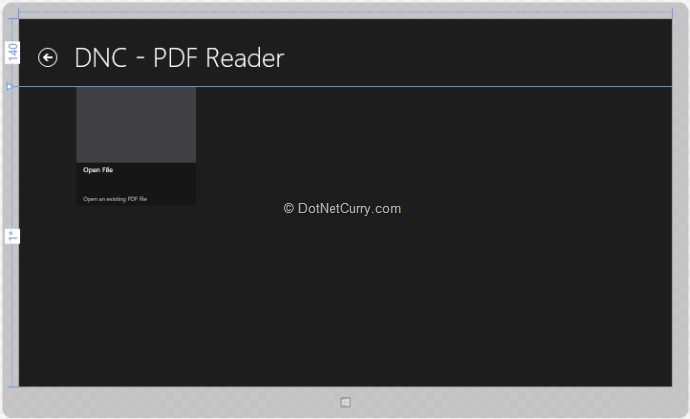Click the back arrow button
The height and width of the screenshot is (419, 690).
point(48,58)
